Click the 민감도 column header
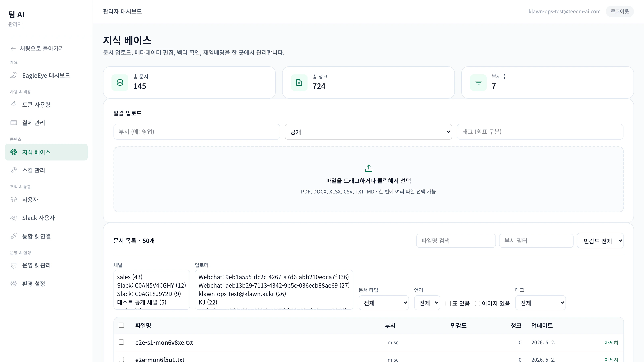Image resolution: width=644 pixels, height=362 pixels. click(458, 326)
